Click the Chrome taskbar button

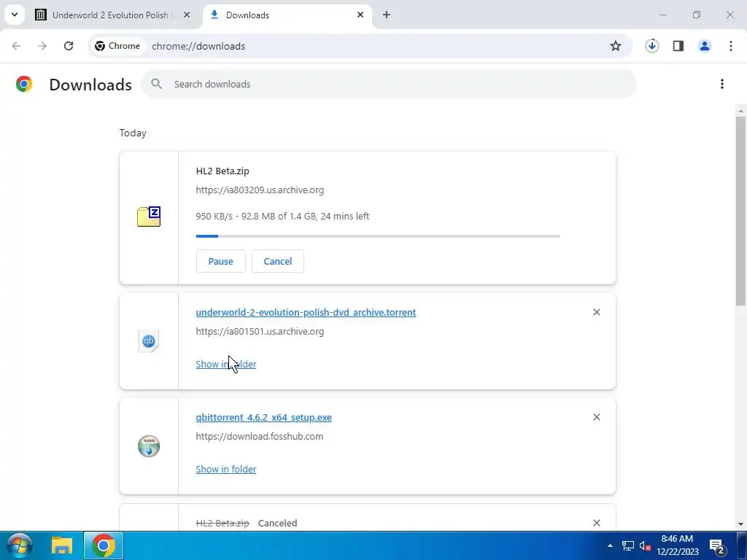[x=104, y=545]
